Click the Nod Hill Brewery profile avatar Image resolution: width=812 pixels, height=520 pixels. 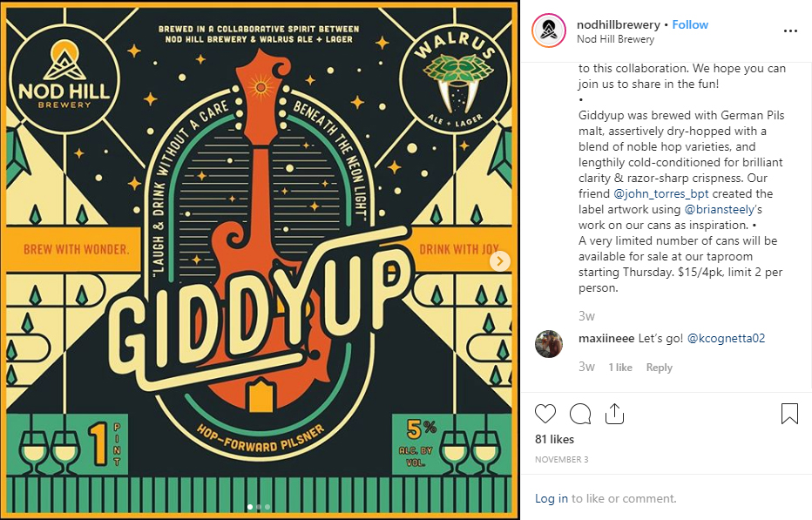(x=549, y=30)
